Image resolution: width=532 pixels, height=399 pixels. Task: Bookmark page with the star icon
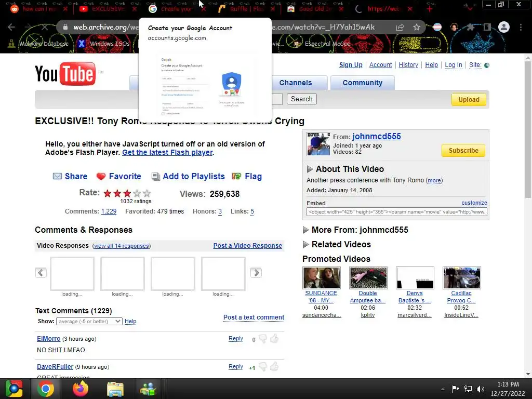(x=417, y=27)
